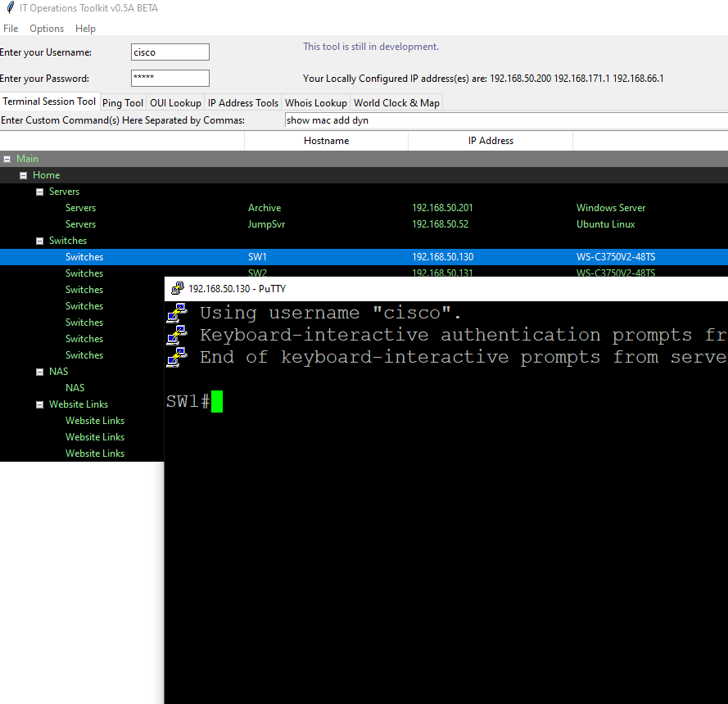Focus the Password input field
728x704 pixels.
pyautogui.click(x=170, y=78)
